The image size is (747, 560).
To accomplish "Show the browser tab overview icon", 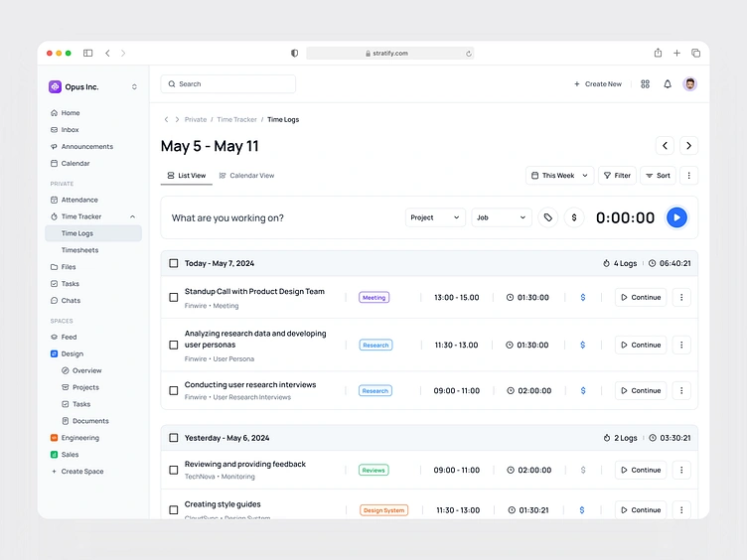I will click(695, 53).
